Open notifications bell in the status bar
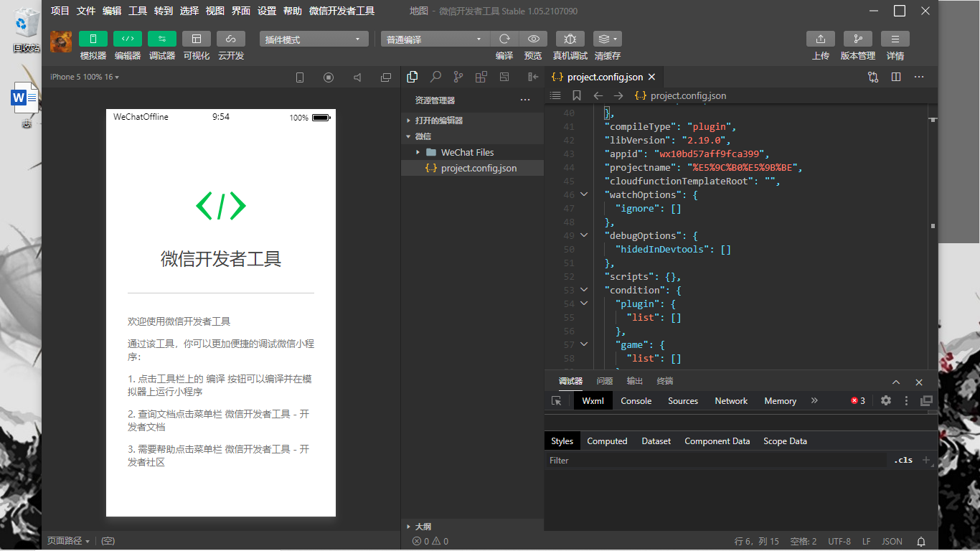 922,542
